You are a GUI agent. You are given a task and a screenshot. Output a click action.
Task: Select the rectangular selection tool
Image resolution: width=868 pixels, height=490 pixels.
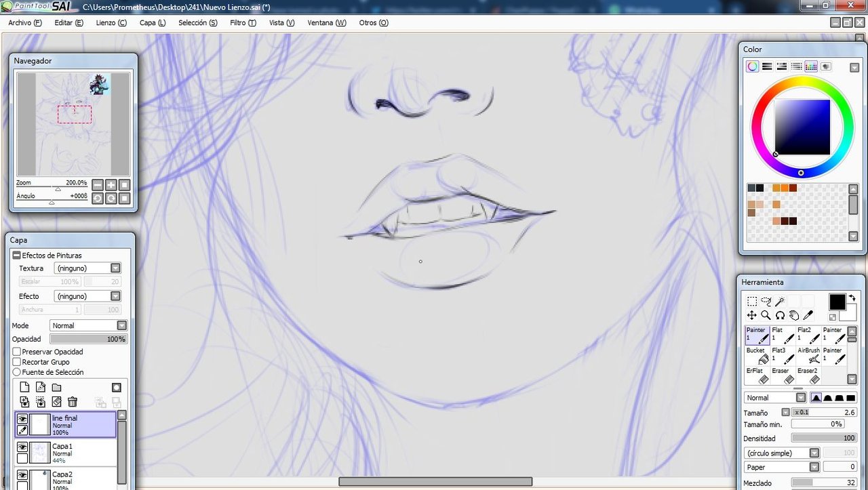click(x=751, y=302)
